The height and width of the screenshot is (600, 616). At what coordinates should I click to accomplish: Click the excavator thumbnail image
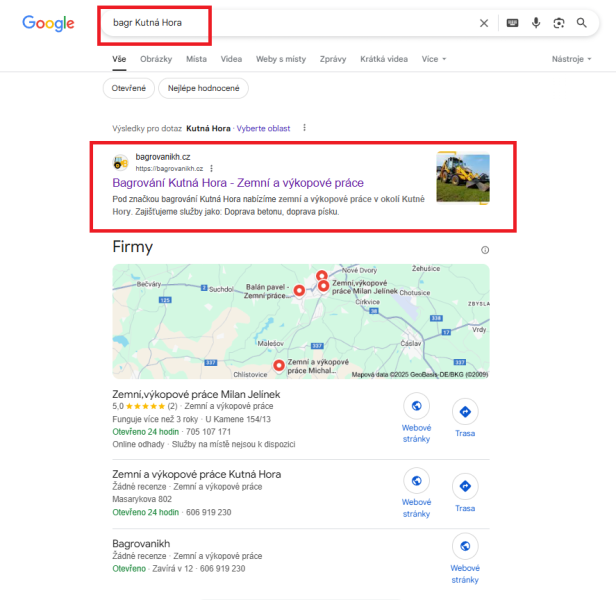(x=463, y=178)
